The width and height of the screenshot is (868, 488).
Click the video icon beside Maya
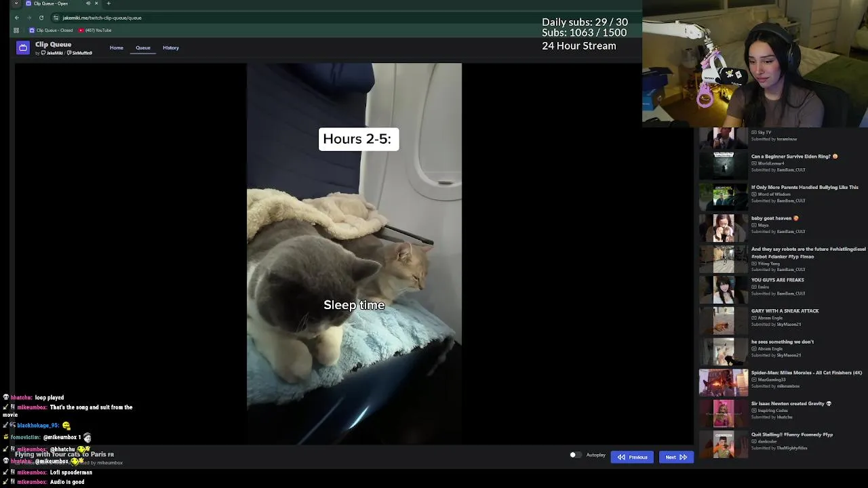pos(753,225)
